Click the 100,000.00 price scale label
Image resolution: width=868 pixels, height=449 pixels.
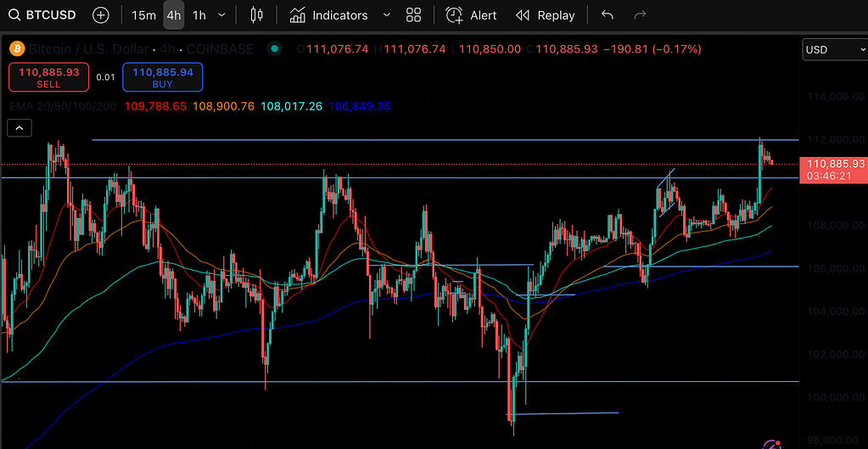pyautogui.click(x=836, y=397)
